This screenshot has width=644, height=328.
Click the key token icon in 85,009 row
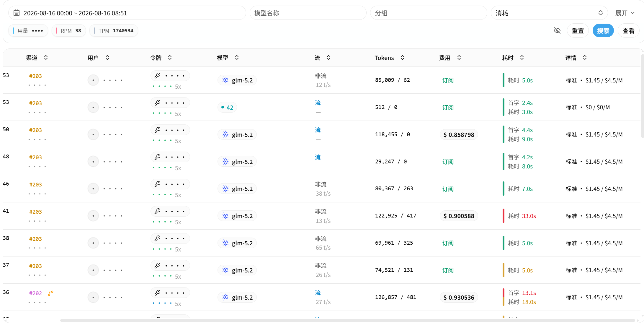pyautogui.click(x=158, y=76)
